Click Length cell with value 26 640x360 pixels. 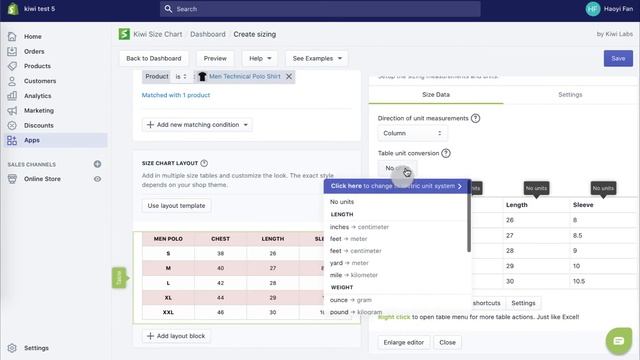[x=536, y=220]
